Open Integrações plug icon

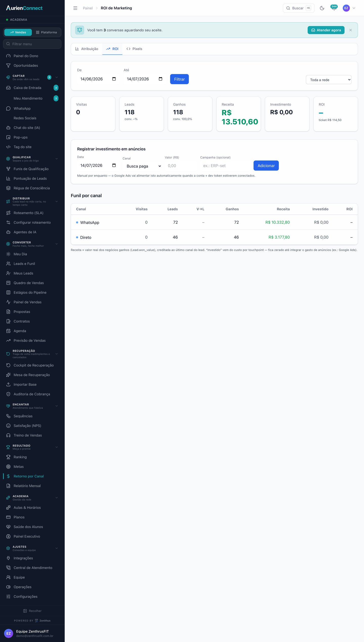pos(8,558)
